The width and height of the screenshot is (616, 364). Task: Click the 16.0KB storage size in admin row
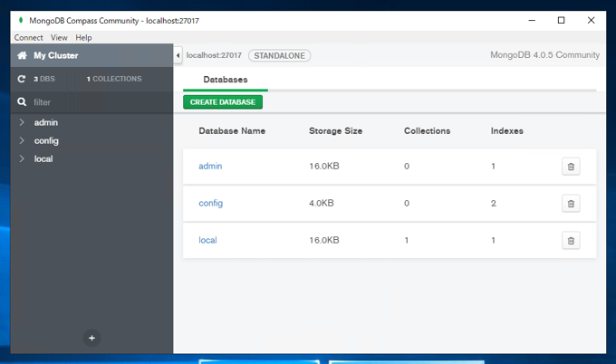[324, 166]
